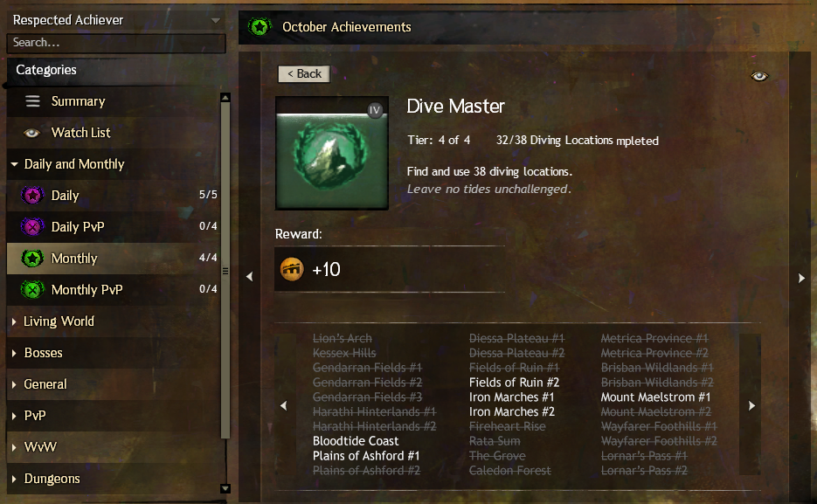Open the Watch List eye entry

click(x=31, y=133)
